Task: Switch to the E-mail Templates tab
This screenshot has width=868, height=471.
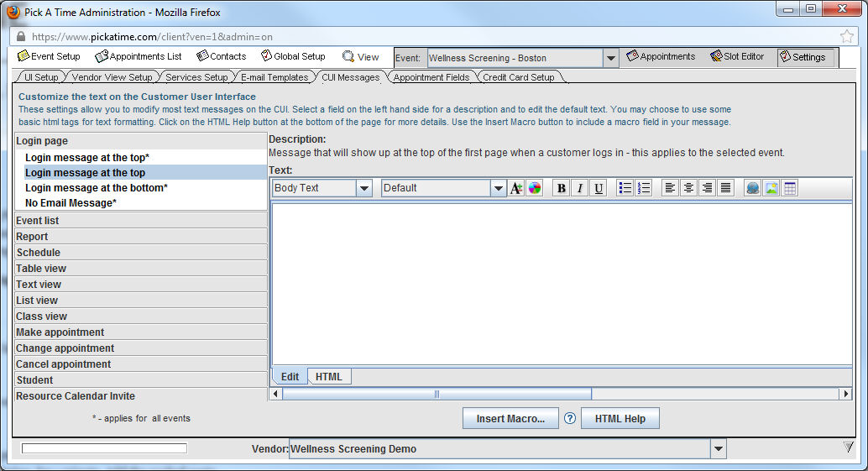Action: pos(275,77)
